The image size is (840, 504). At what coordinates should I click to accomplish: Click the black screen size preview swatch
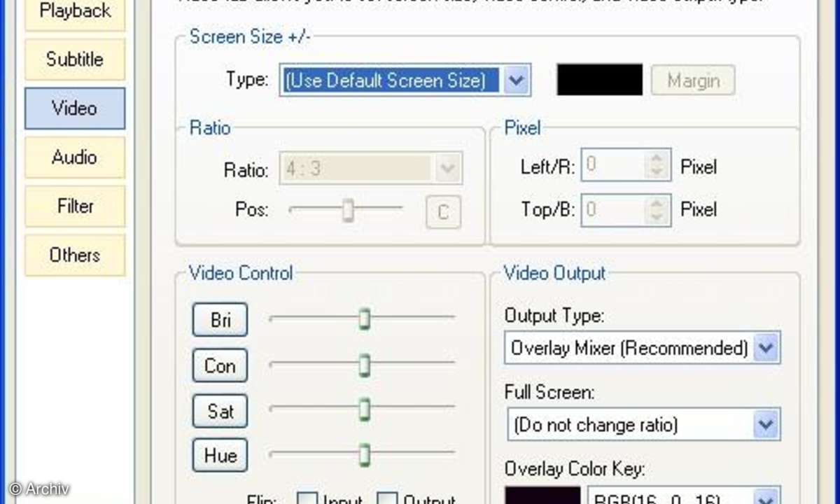click(599, 80)
